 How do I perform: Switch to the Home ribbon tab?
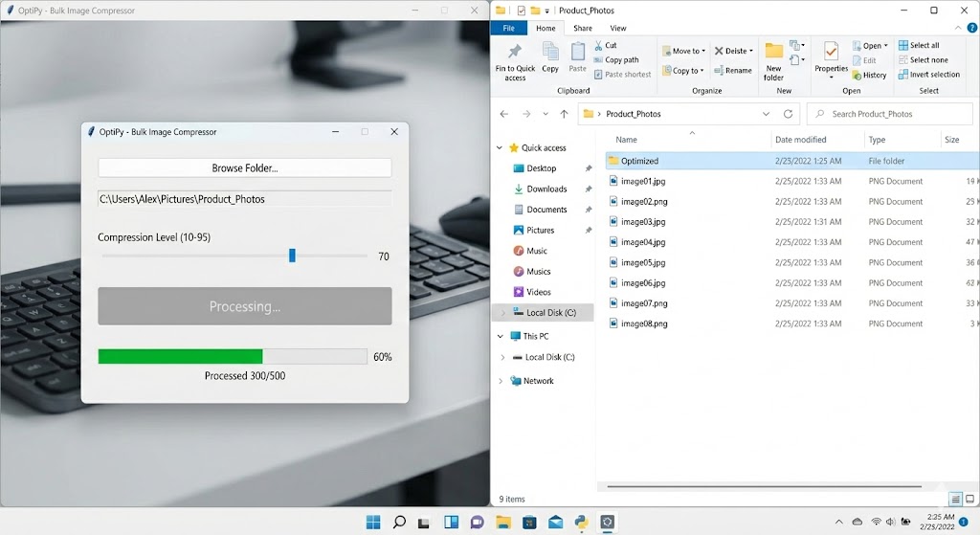[x=546, y=28]
